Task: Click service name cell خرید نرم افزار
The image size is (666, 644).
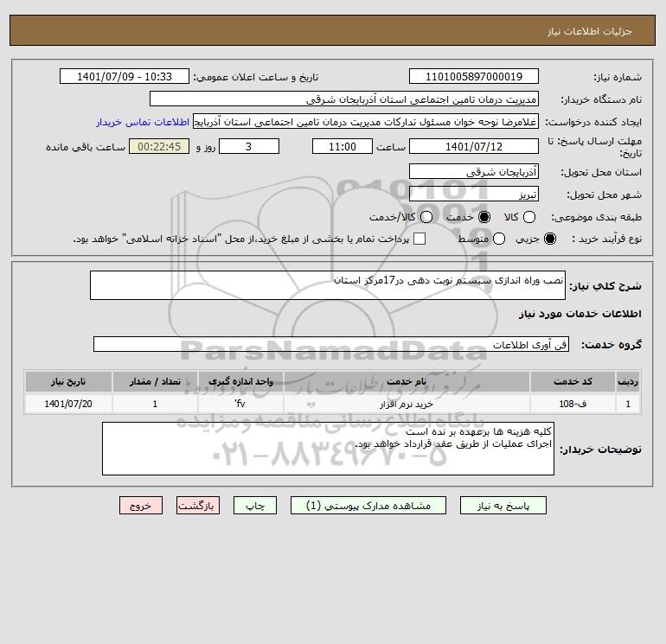Action: 407,404
